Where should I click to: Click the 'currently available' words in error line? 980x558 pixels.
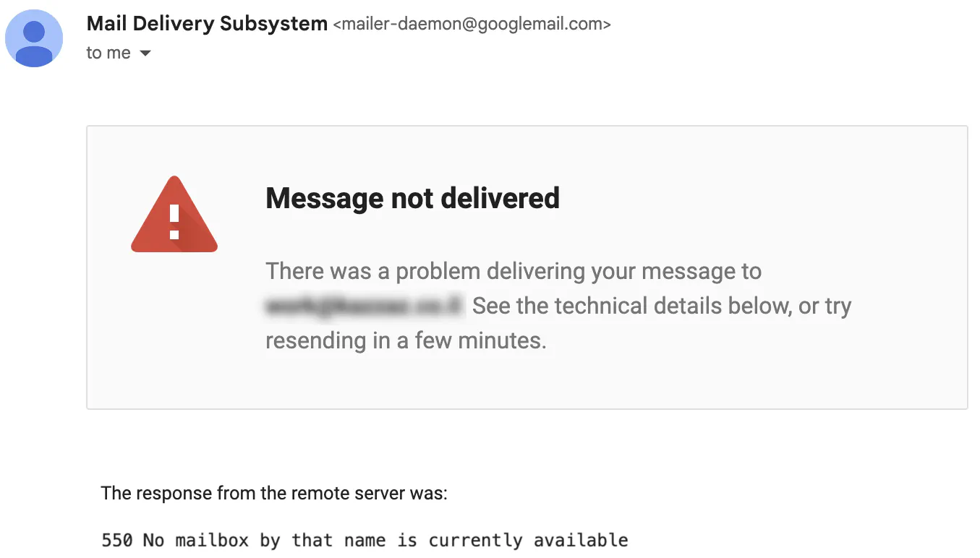click(528, 540)
